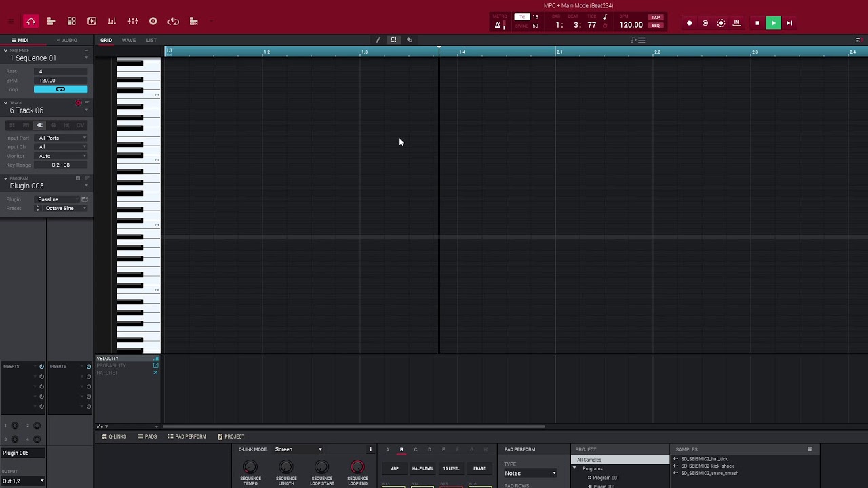The width and height of the screenshot is (868, 488).
Task: Open the Input Port All Ports dropdown
Action: [61, 138]
